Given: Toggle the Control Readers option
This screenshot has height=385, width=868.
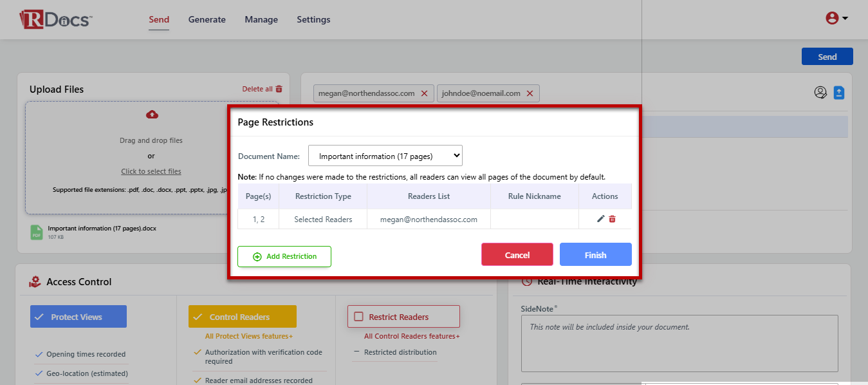Looking at the screenshot, I should (243, 317).
